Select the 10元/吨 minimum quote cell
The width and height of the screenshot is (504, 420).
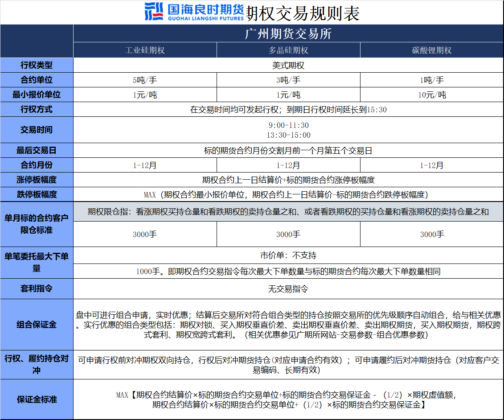coord(431,95)
